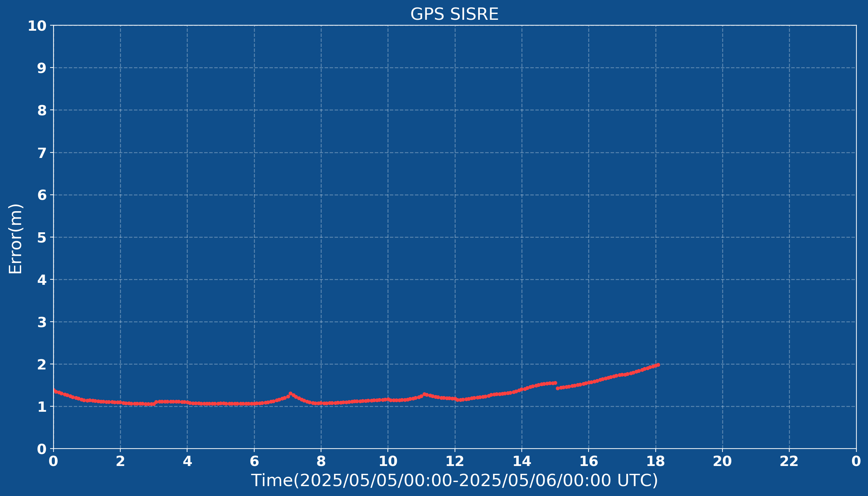Screen dimensions: 868x496
Task: Click y-axis tick label 7
Action: pyautogui.click(x=42, y=153)
